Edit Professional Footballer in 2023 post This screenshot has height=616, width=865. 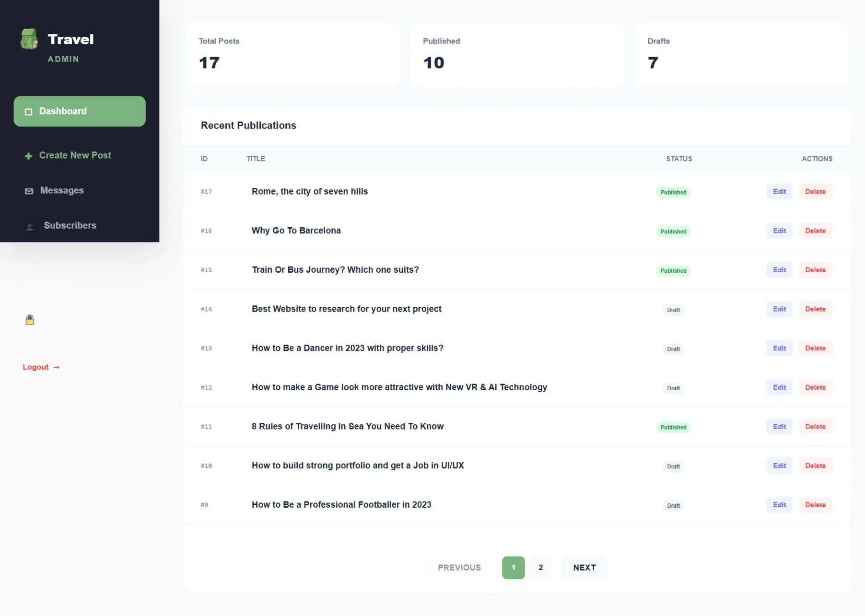pyautogui.click(x=779, y=505)
